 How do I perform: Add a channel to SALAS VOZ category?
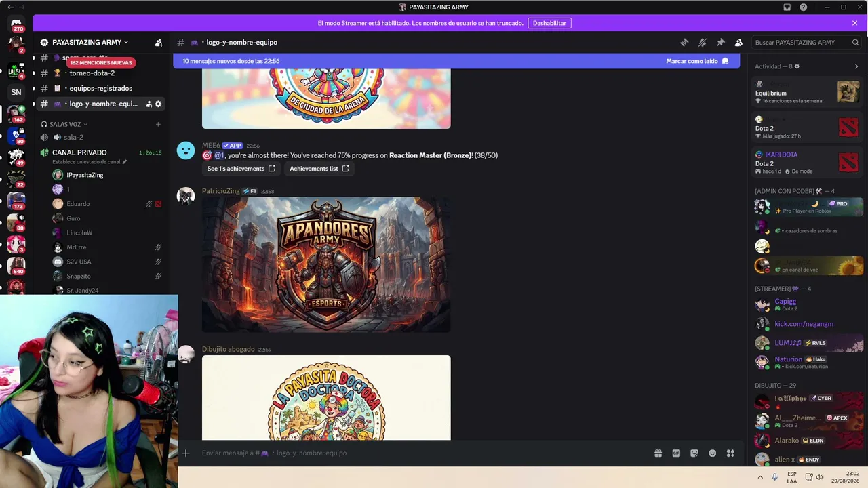coord(158,124)
